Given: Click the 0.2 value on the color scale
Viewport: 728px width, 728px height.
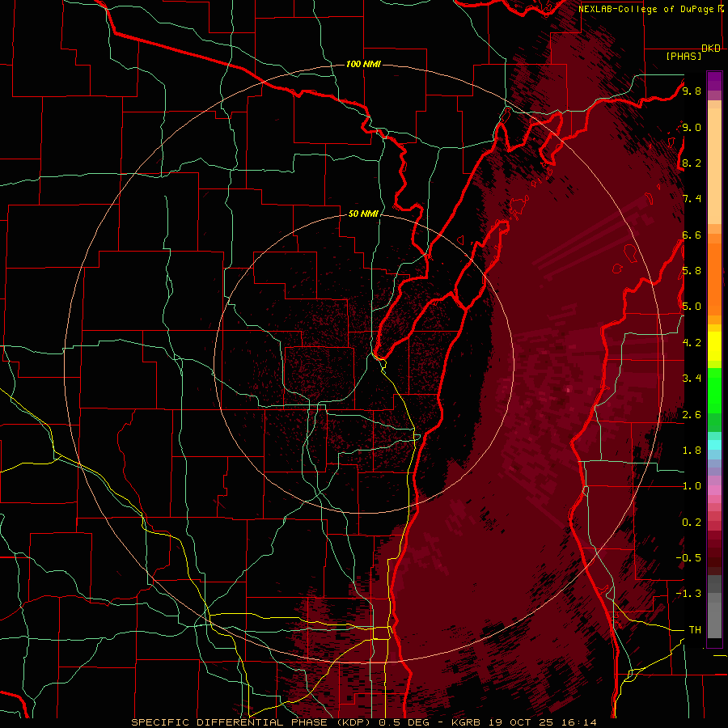Looking at the screenshot, I should point(692,523).
